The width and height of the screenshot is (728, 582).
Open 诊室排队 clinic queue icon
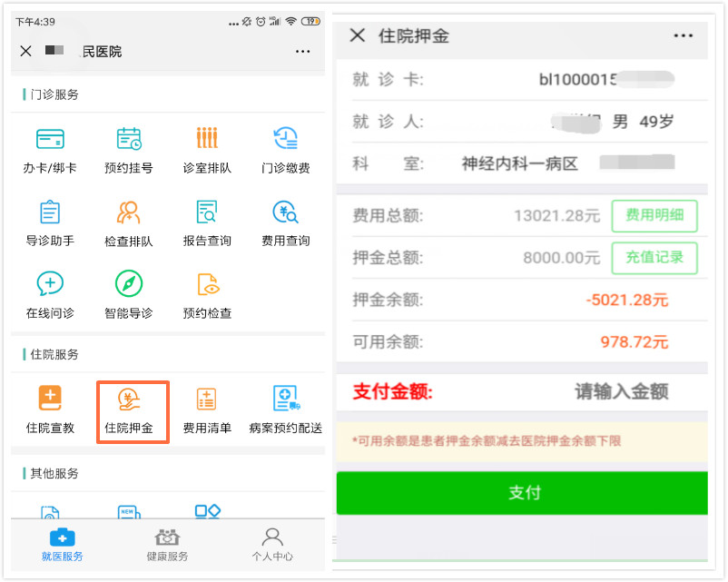coord(207,138)
